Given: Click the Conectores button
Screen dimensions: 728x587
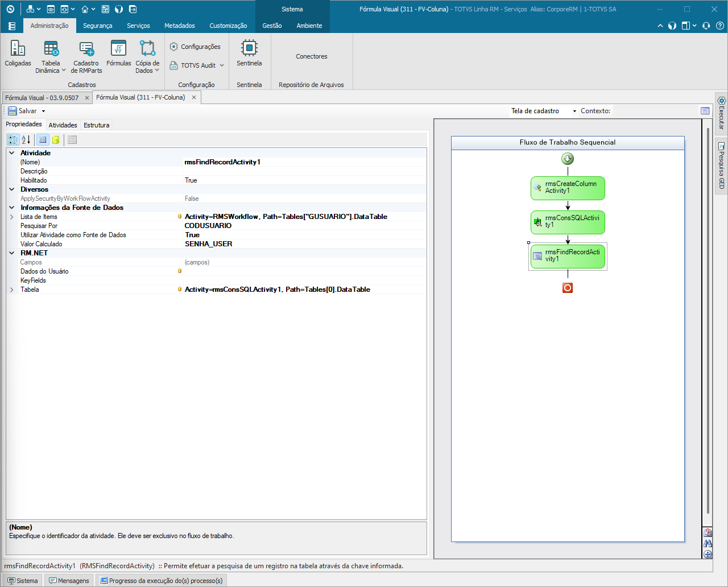Looking at the screenshot, I should pos(312,56).
